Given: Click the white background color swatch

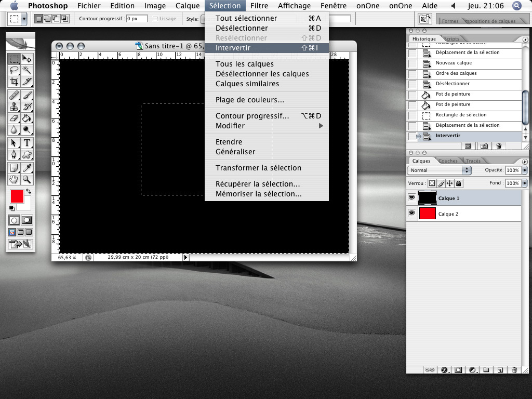Looking at the screenshot, I should click(x=27, y=204).
